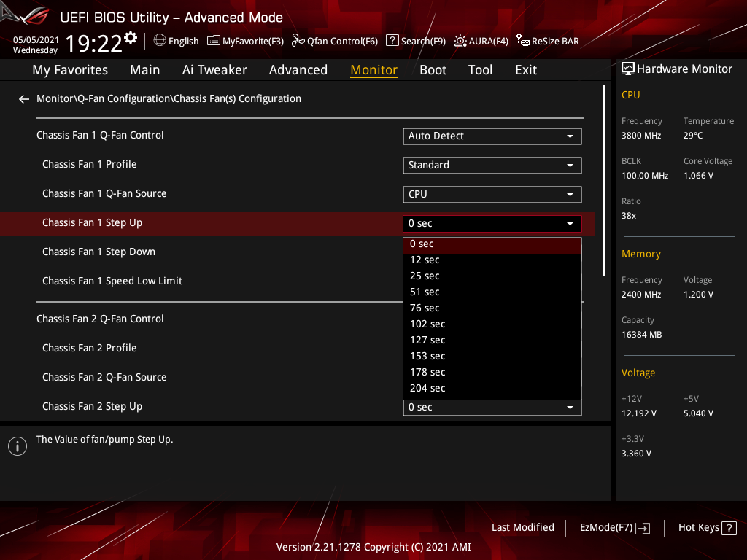Switch to the Main tab
747x560 pixels.
click(145, 70)
